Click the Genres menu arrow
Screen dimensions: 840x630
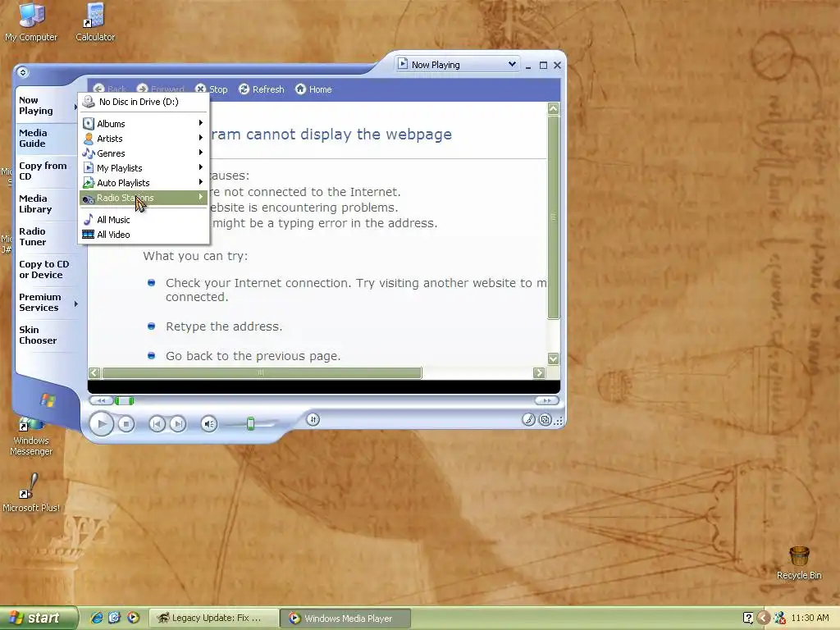(x=200, y=153)
